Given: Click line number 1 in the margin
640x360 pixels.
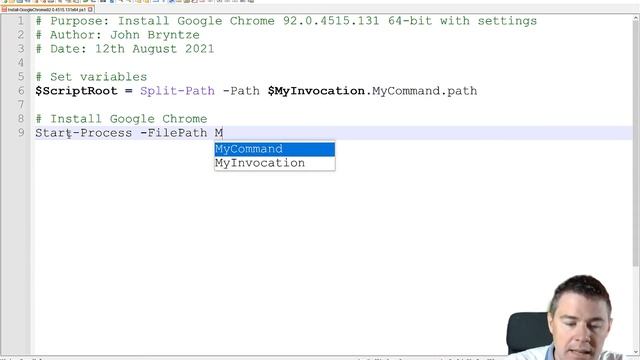Looking at the screenshot, I should [20, 21].
